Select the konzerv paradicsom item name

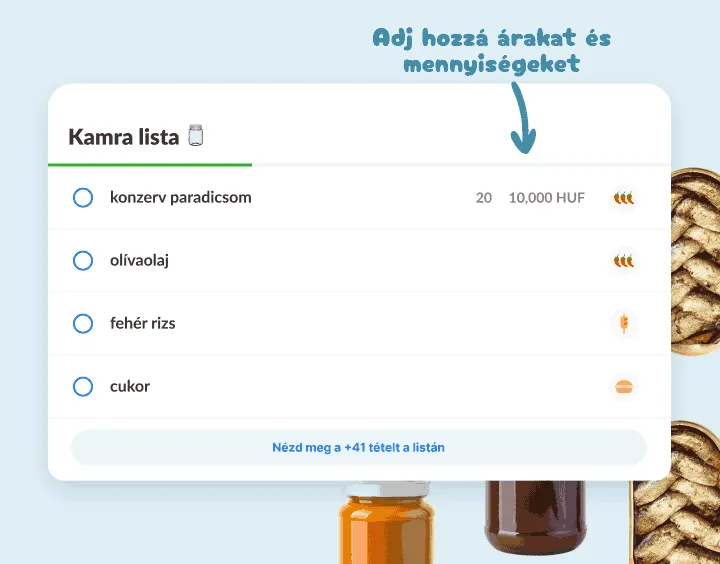180,197
